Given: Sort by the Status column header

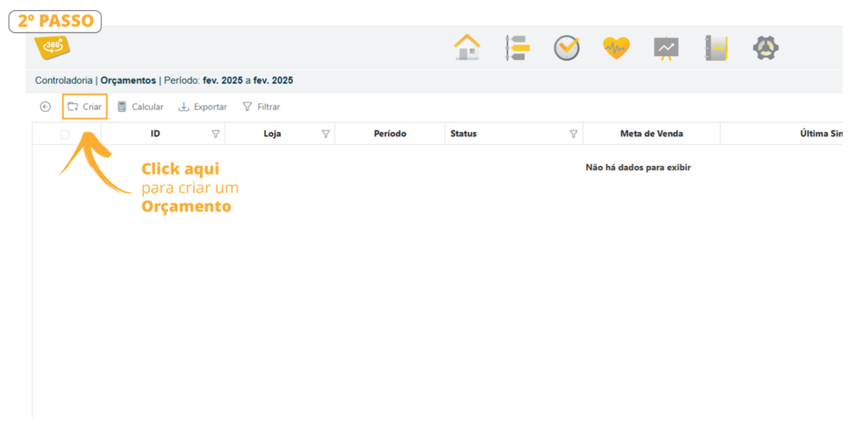Looking at the screenshot, I should point(464,134).
